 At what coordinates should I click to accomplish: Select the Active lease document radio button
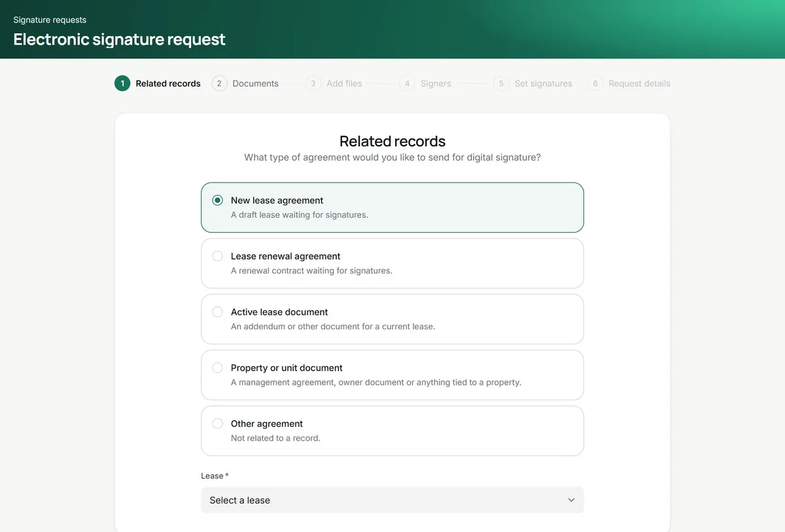218,312
